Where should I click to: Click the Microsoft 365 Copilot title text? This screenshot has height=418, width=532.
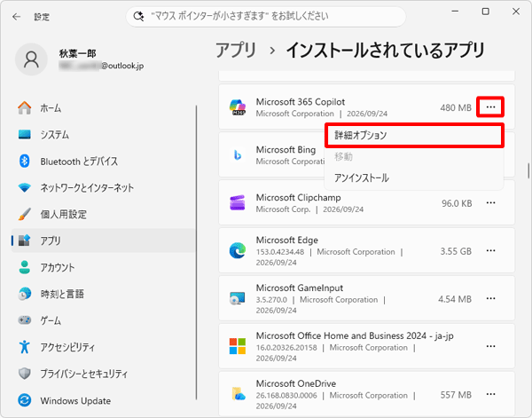click(300, 102)
